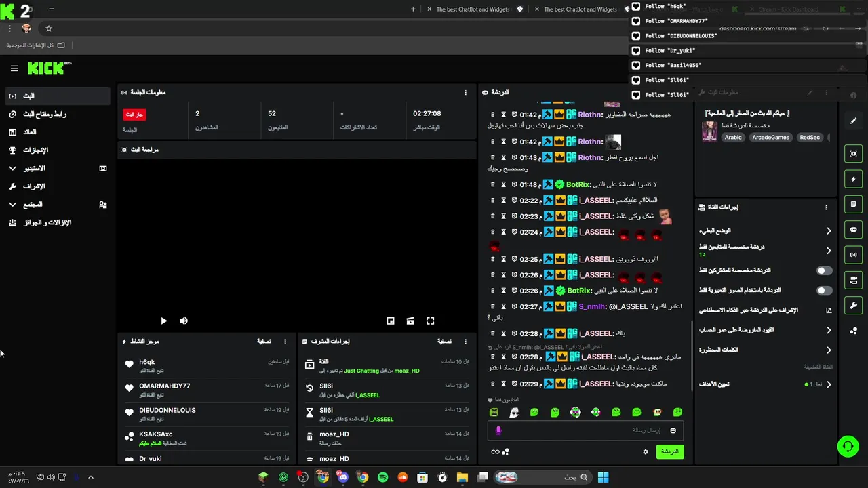
Task: Click the pencil edit icon in right sidebar
Action: [x=854, y=121]
